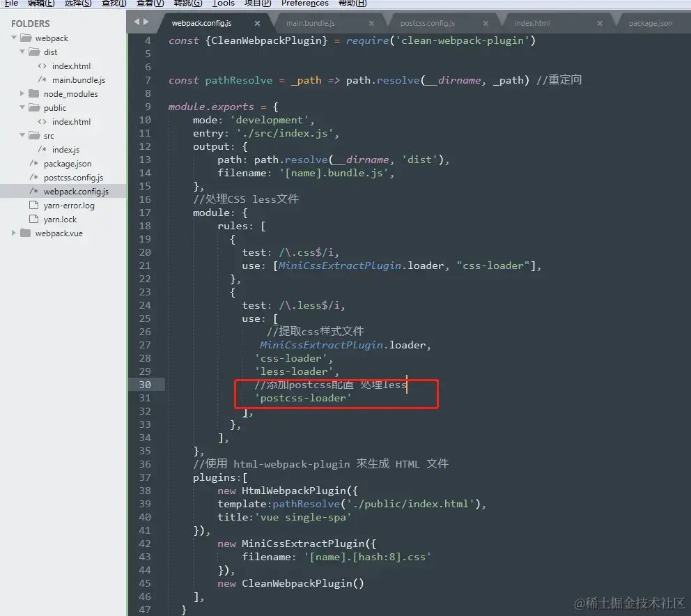Screen dimensions: 691x616
Task: Open the 查找(I) menu
Action: click(114, 3)
